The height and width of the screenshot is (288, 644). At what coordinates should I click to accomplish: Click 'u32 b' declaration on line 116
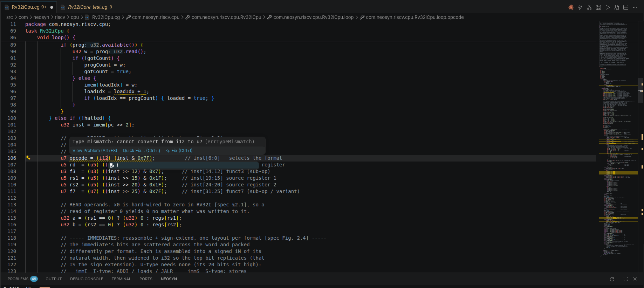(68, 225)
